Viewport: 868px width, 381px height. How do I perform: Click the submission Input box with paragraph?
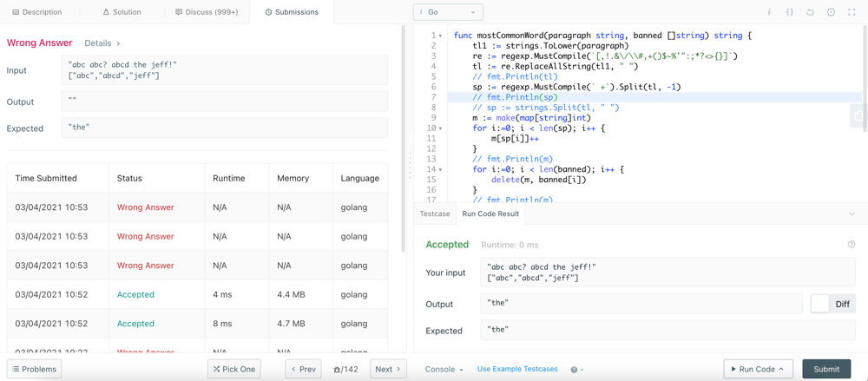[224, 70]
